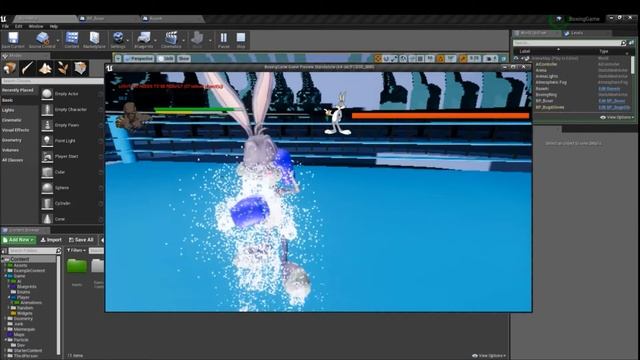Open the Edit BP_Boxer blueprint link
Viewport: 640px width, 360px height.
611,101
